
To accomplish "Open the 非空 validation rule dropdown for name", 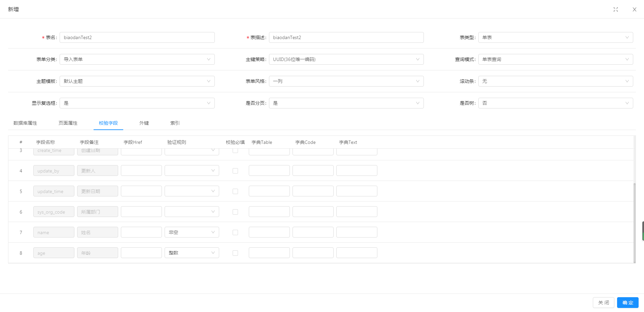I will (x=192, y=232).
